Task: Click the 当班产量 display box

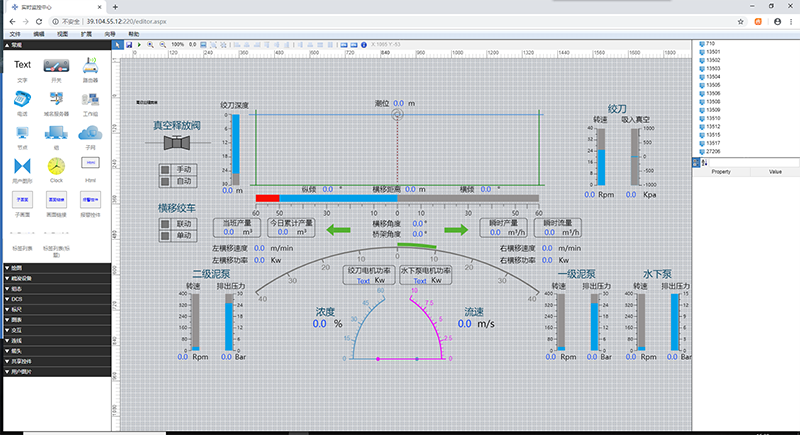Action: tap(237, 227)
